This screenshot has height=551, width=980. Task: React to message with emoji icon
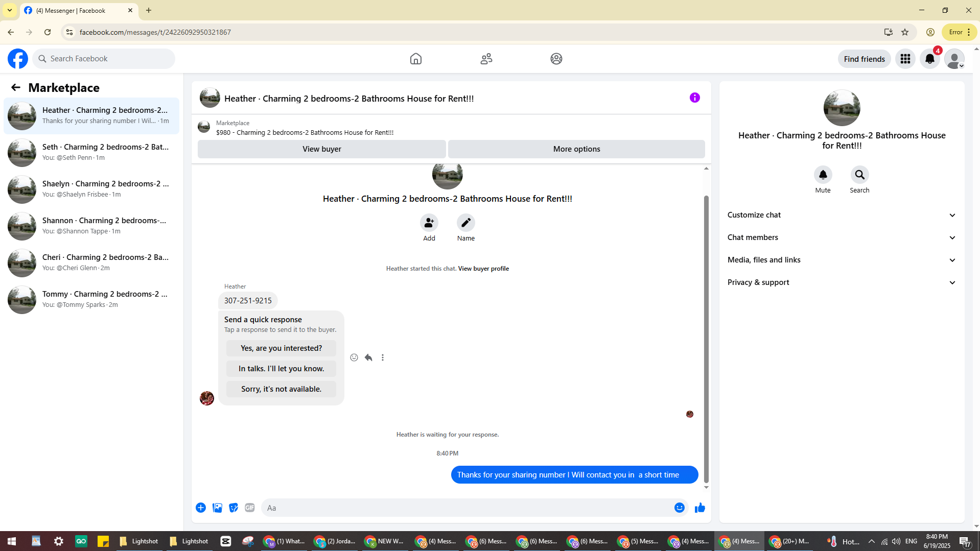point(354,357)
